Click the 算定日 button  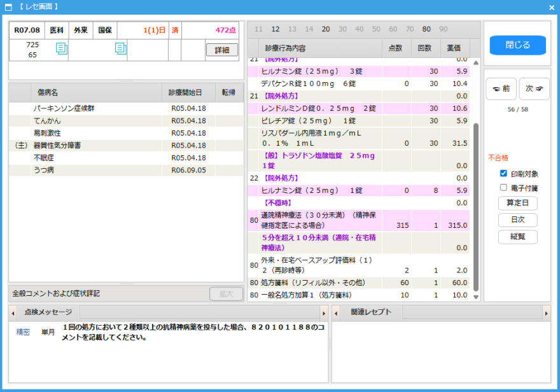click(517, 204)
